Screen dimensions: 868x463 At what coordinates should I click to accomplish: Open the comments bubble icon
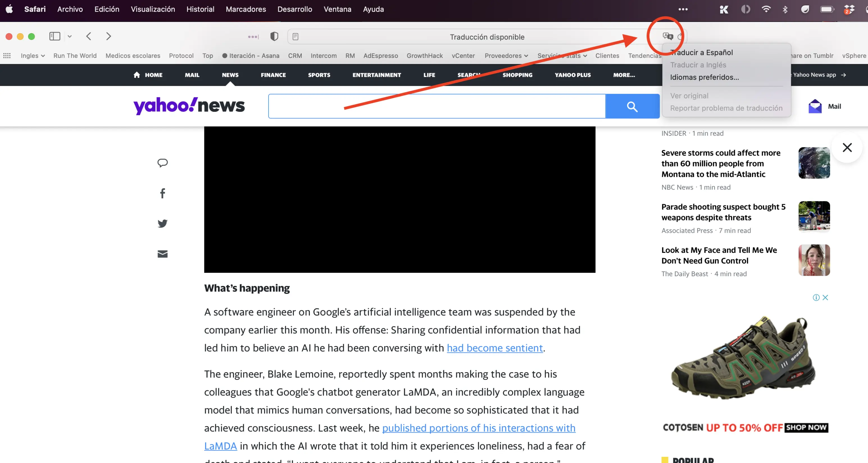[x=162, y=163]
